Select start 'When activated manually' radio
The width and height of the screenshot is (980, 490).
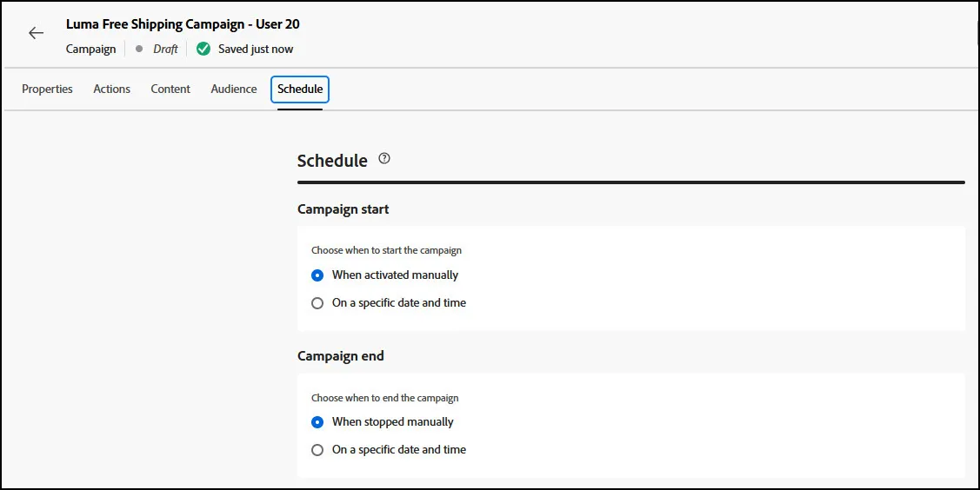pos(317,275)
